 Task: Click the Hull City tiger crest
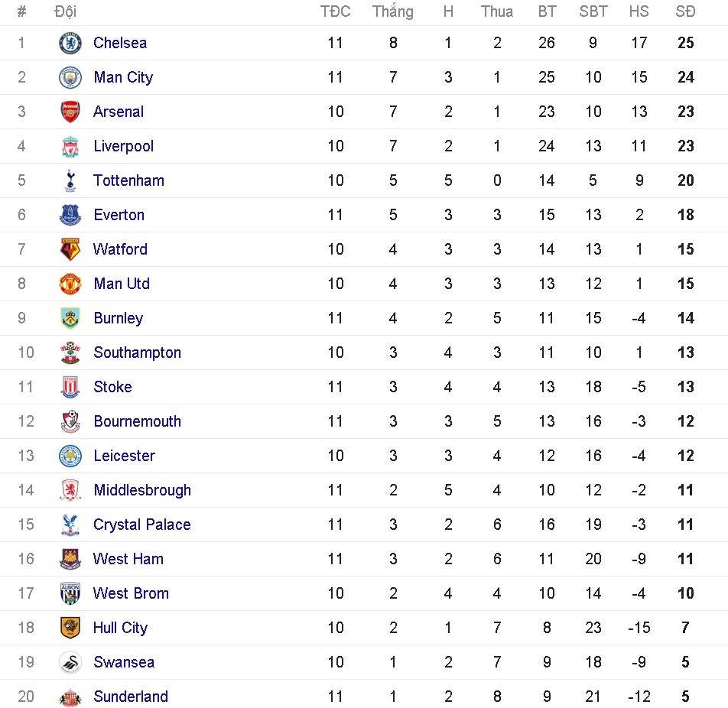[x=70, y=628]
